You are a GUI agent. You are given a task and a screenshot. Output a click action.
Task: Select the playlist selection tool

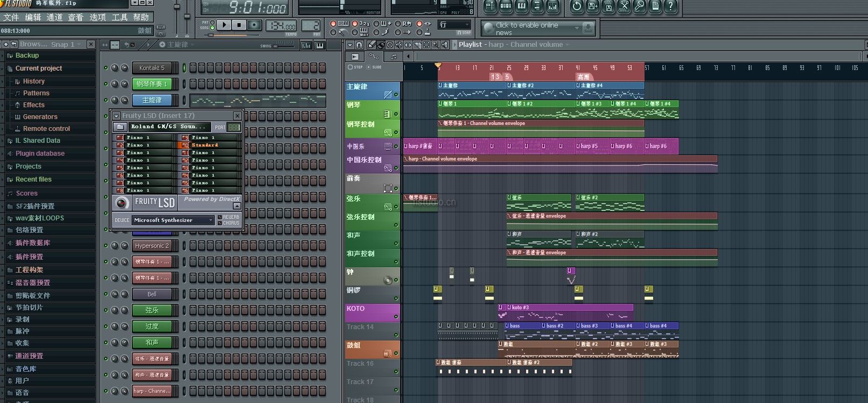[x=426, y=45]
